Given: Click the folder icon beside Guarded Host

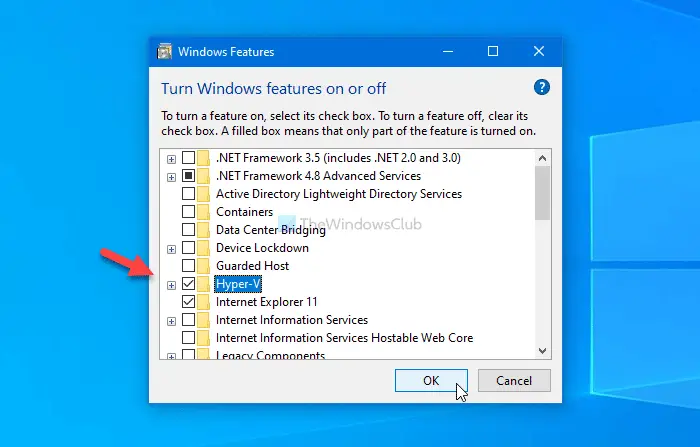Looking at the screenshot, I should click(x=203, y=266).
